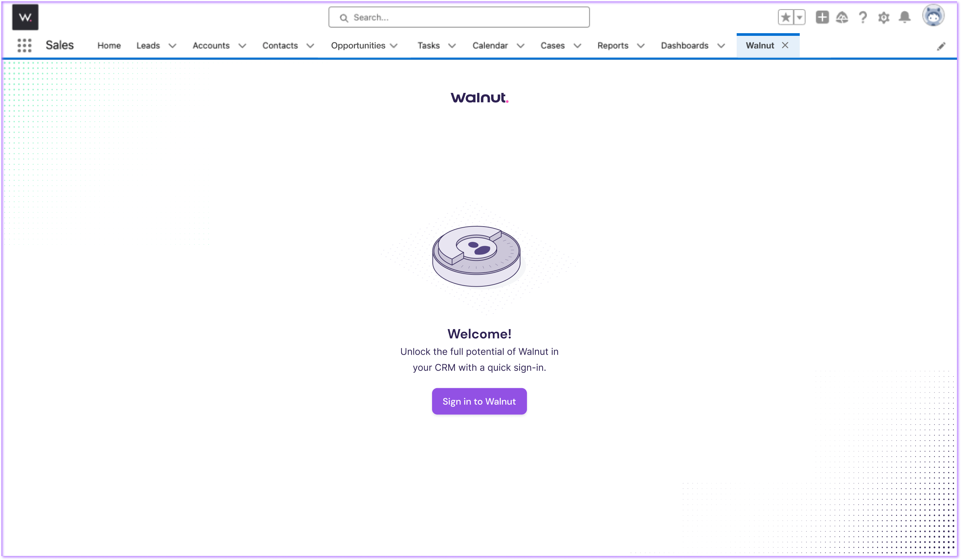Click the lock dial illustration

pos(476,256)
